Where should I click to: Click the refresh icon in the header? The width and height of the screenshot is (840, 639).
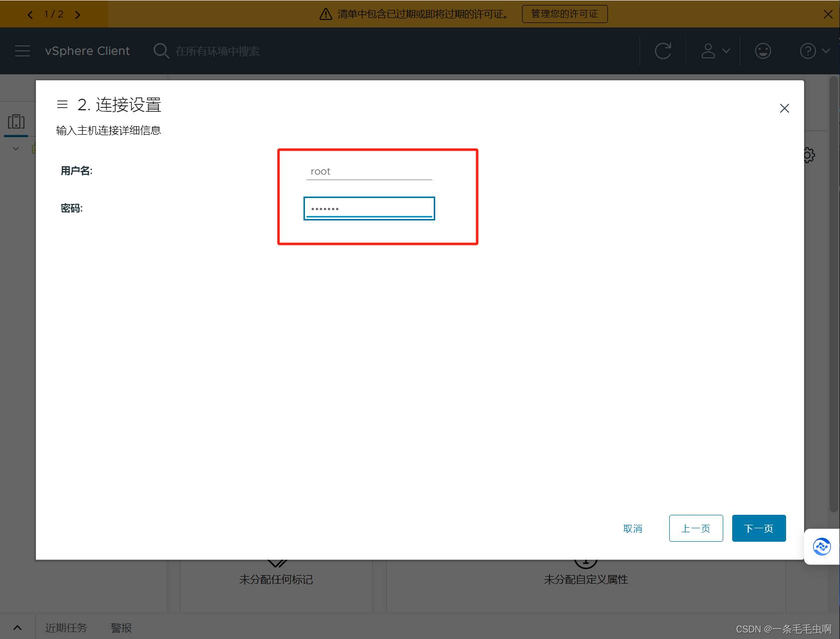click(x=663, y=51)
